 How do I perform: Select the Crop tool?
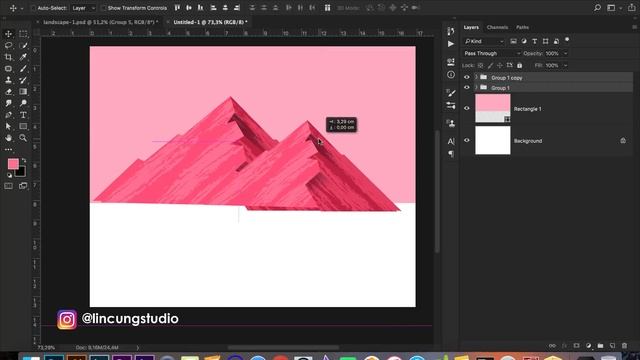click(x=9, y=57)
